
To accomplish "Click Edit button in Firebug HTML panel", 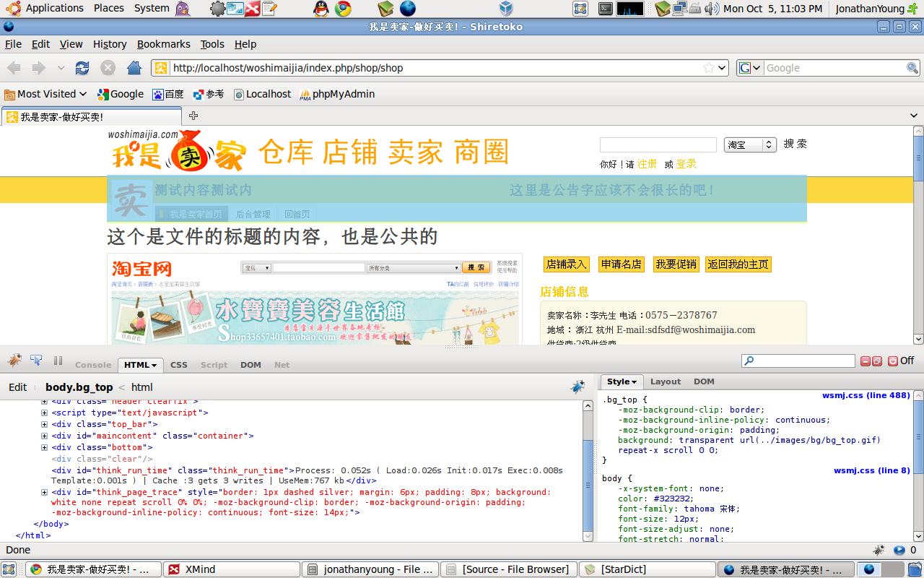I will (18, 387).
